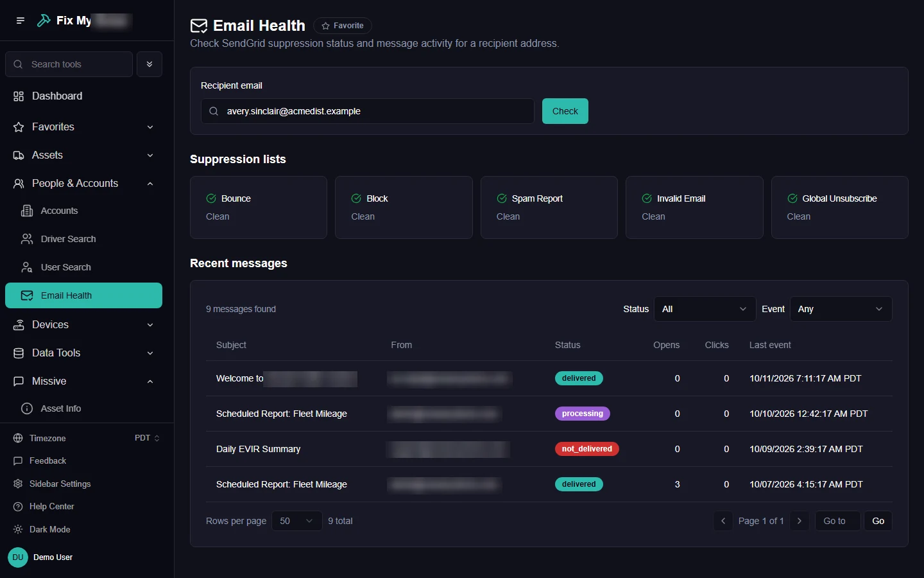
Task: Click the Email Health envelope header icon
Action: 199,26
